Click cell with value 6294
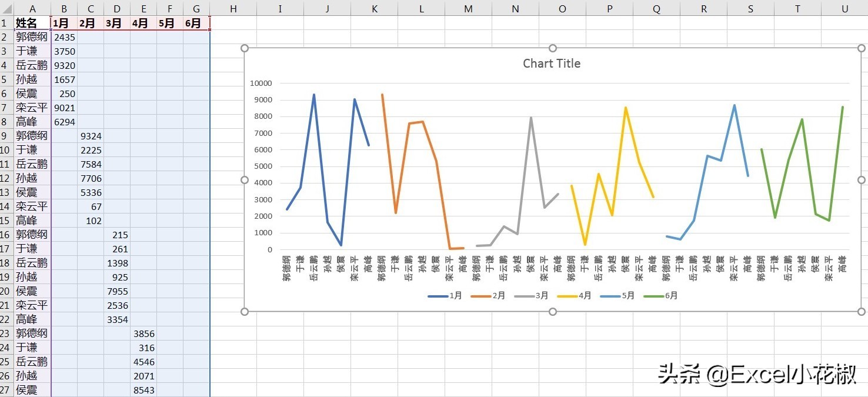 64,122
